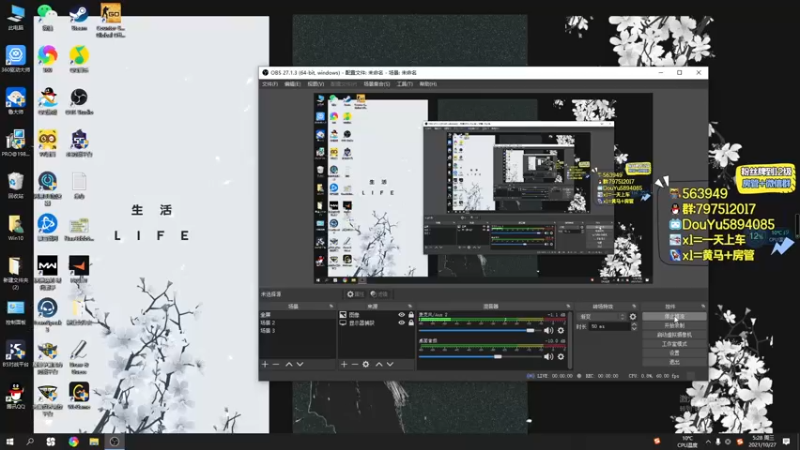Viewport: 800px width, 450px height.
Task: Toggle visibility eye of the image source
Action: pos(402,315)
